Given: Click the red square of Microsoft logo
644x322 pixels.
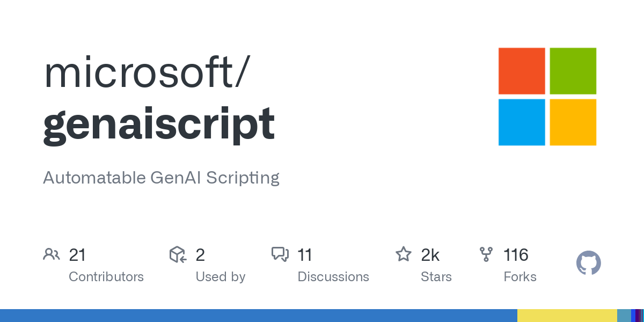Looking at the screenshot, I should (x=522, y=71).
